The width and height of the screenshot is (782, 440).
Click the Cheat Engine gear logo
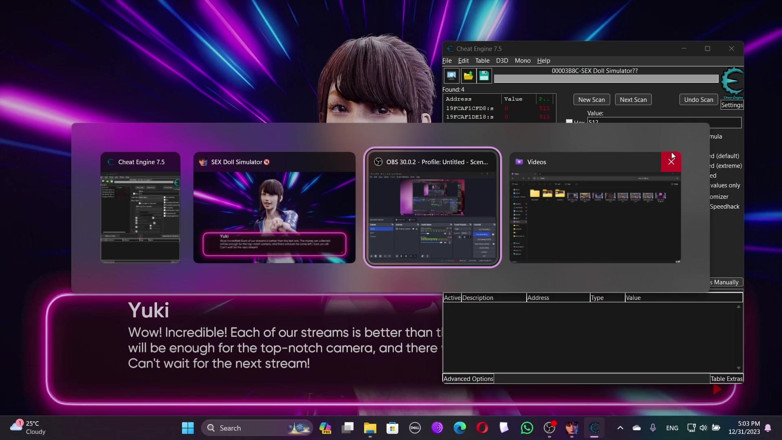tap(733, 81)
